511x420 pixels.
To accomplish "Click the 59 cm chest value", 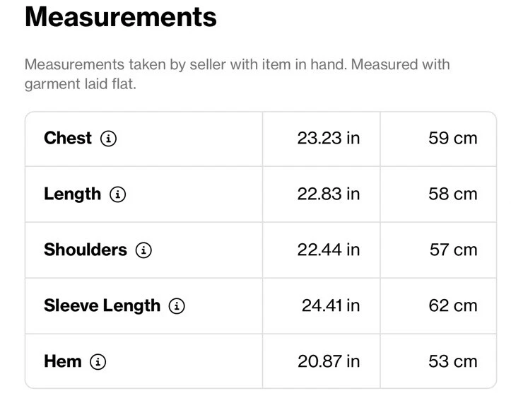I will click(x=452, y=139).
